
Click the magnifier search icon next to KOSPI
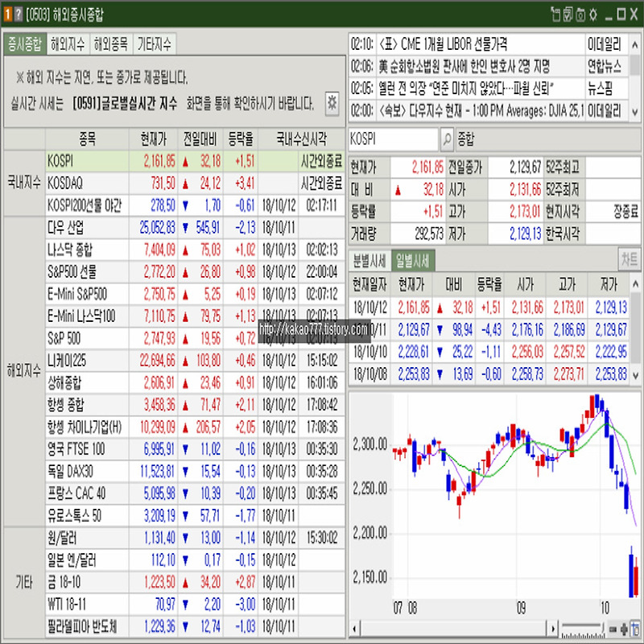pyautogui.click(x=447, y=139)
